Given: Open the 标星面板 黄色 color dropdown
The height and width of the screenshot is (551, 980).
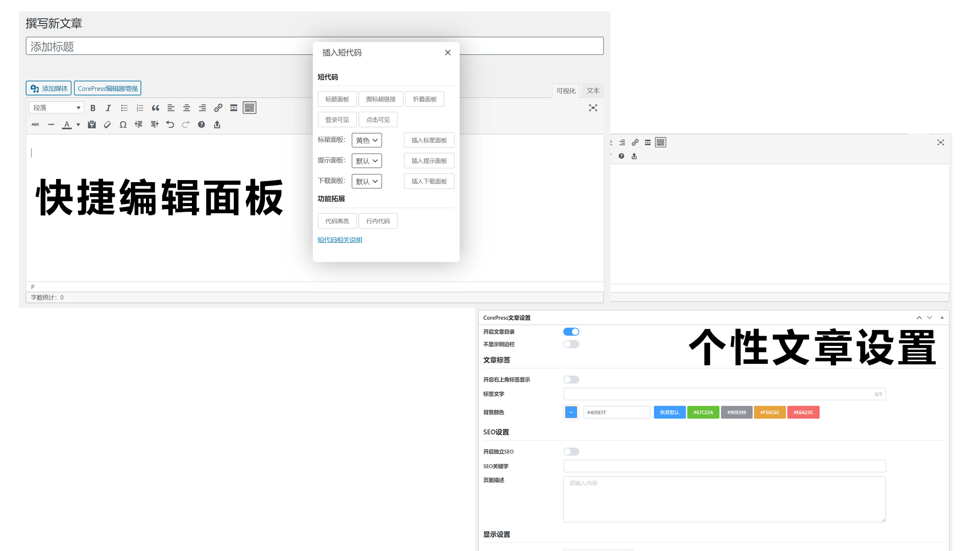Looking at the screenshot, I should [x=366, y=140].
